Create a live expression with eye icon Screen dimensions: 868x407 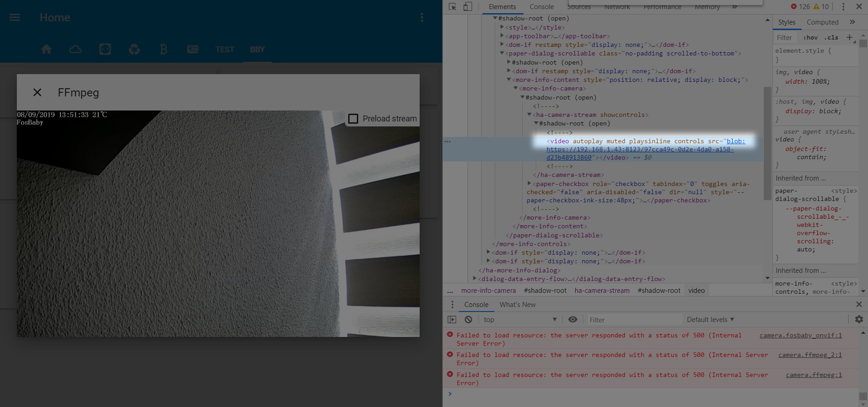[573, 320]
